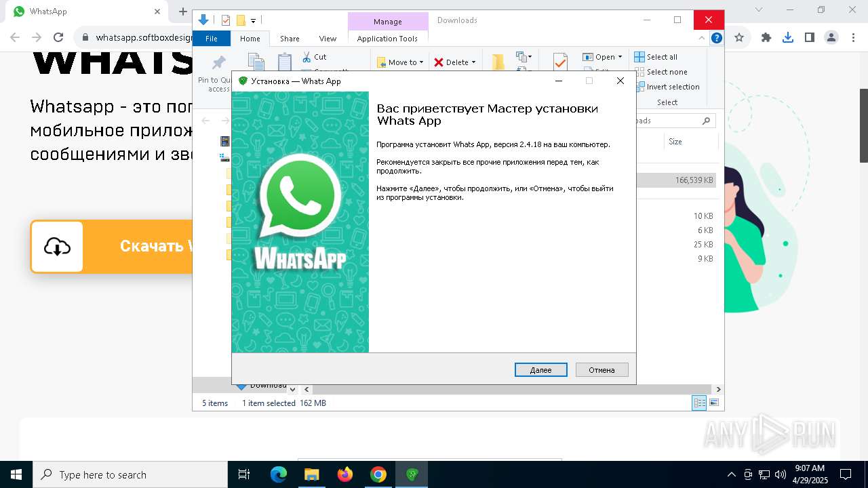Click Pin to Quick access pushpin icon
The width and height of the screenshot is (868, 488).
point(218,63)
